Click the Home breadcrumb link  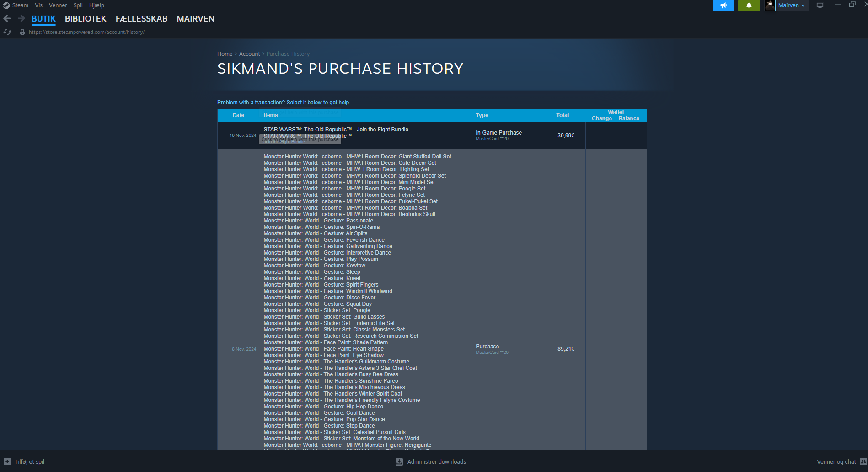(225, 54)
